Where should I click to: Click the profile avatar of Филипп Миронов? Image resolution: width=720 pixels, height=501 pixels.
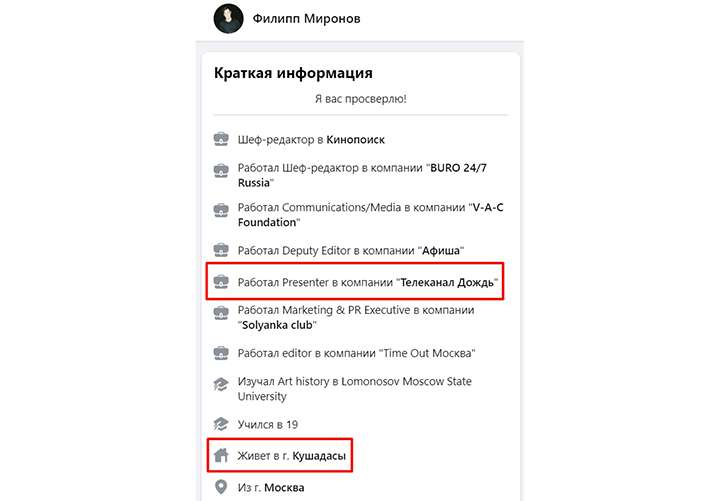pyautogui.click(x=228, y=18)
